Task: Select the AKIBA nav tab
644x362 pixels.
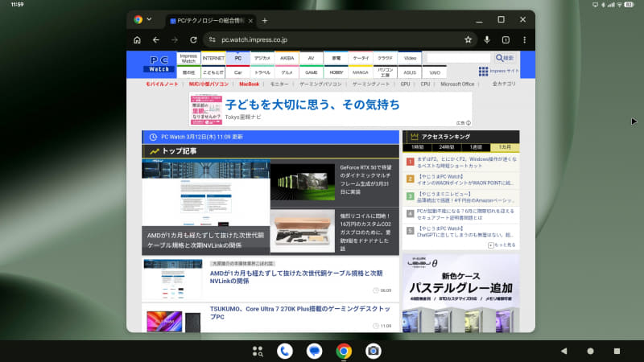Action: pyautogui.click(x=287, y=58)
